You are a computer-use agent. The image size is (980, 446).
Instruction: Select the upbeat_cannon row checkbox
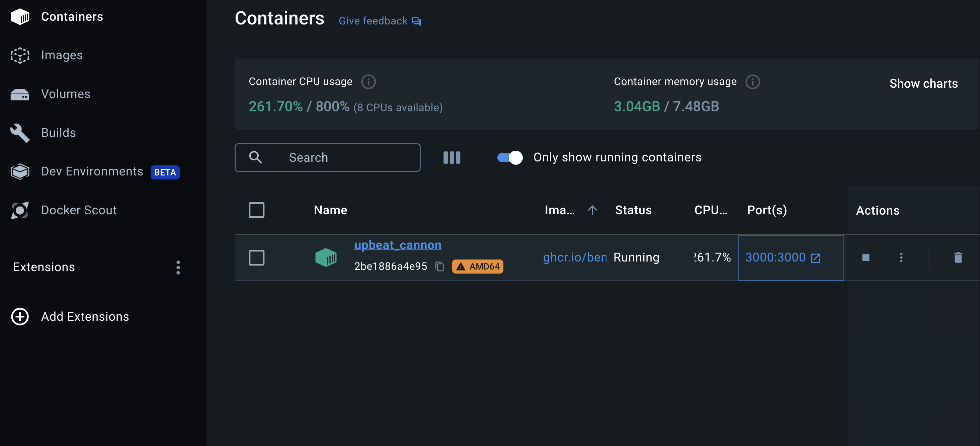click(x=256, y=257)
